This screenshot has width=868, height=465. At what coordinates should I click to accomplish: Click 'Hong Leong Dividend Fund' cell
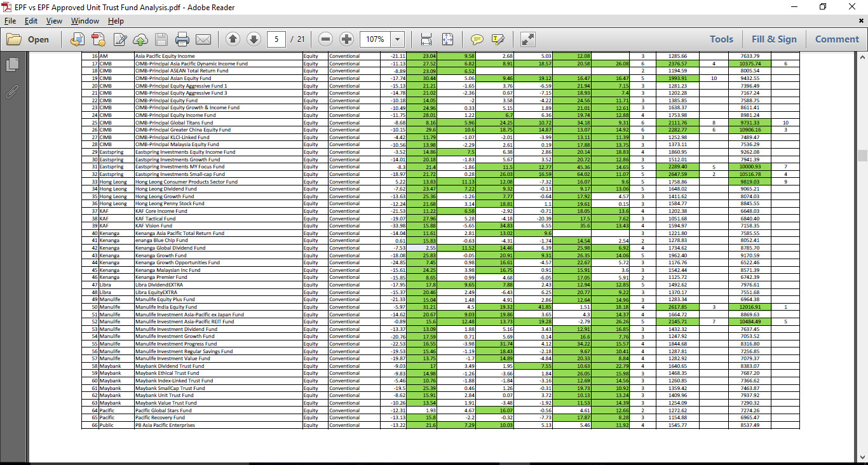click(218, 189)
